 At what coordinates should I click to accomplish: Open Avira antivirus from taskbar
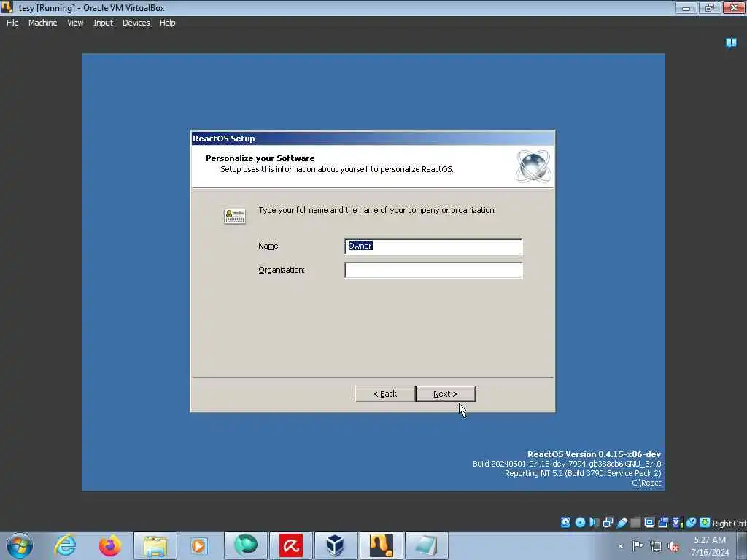291,545
